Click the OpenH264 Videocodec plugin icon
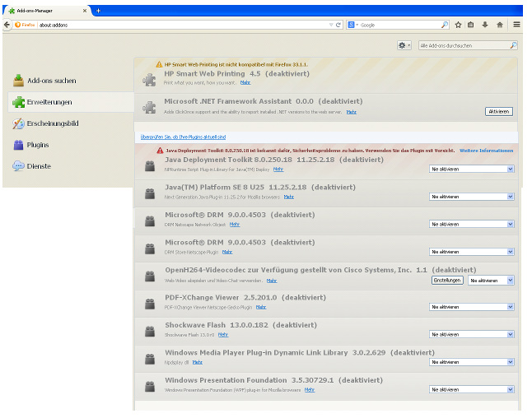Screen dimensions: 532x418 150,276
